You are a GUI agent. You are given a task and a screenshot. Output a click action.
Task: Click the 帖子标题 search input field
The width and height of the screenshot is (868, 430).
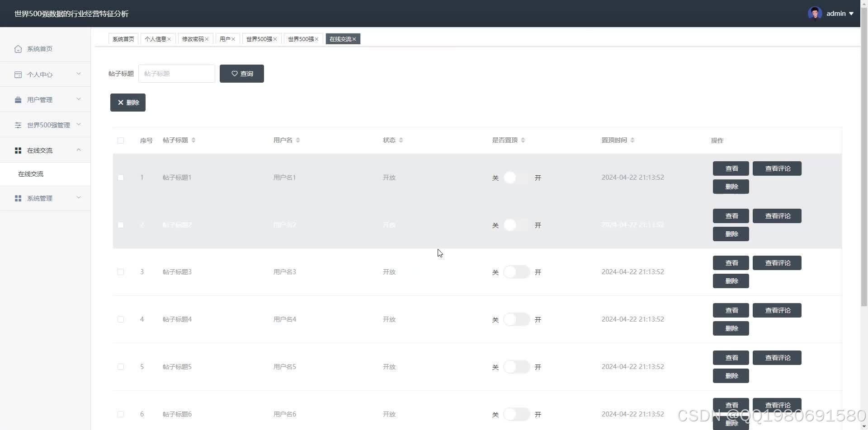(x=177, y=74)
